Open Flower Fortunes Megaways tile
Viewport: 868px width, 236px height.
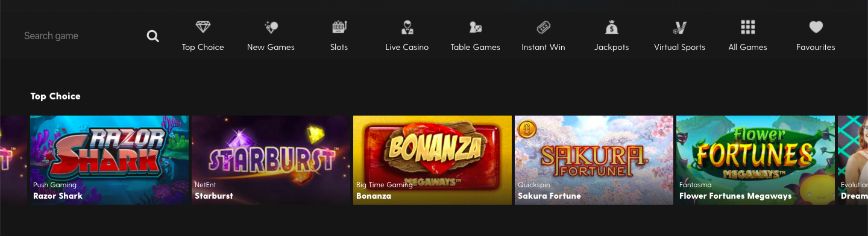coord(756,160)
